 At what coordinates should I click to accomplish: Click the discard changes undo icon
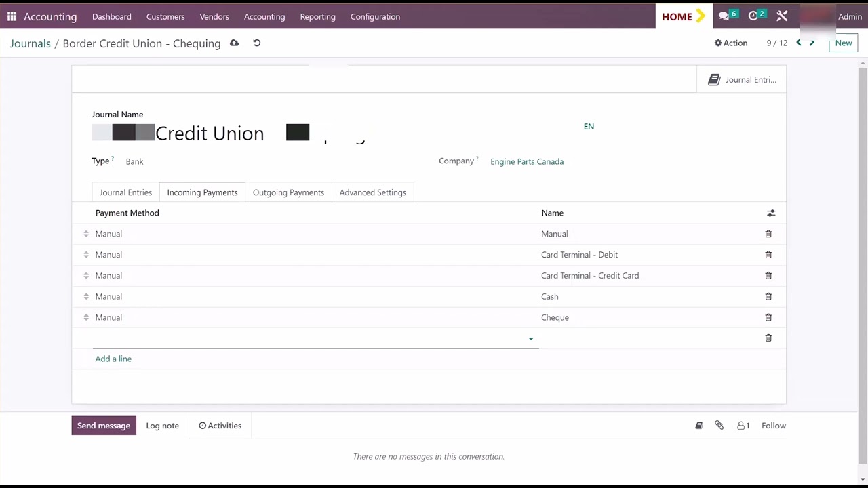click(256, 43)
